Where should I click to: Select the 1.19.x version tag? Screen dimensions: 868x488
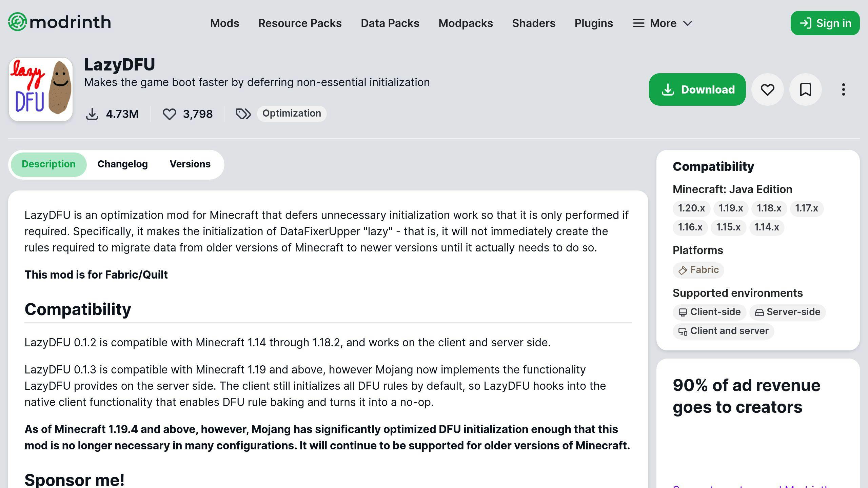click(x=731, y=208)
